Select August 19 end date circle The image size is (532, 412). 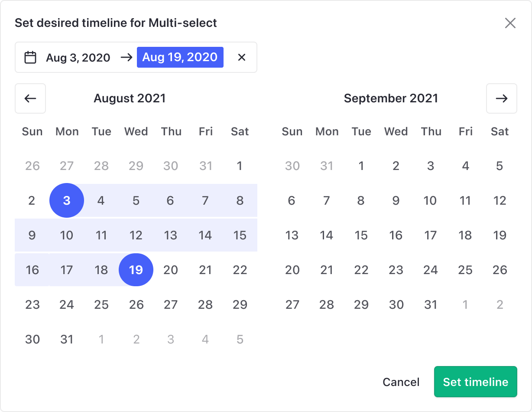(136, 270)
